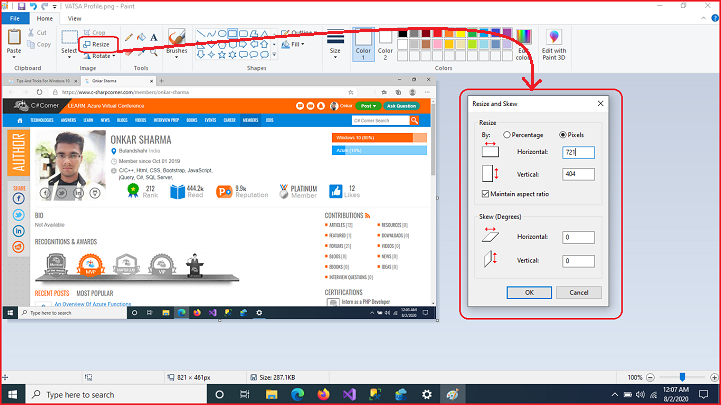Switch to the View ribbon tab
The width and height of the screenshot is (721, 405).
[x=74, y=18]
